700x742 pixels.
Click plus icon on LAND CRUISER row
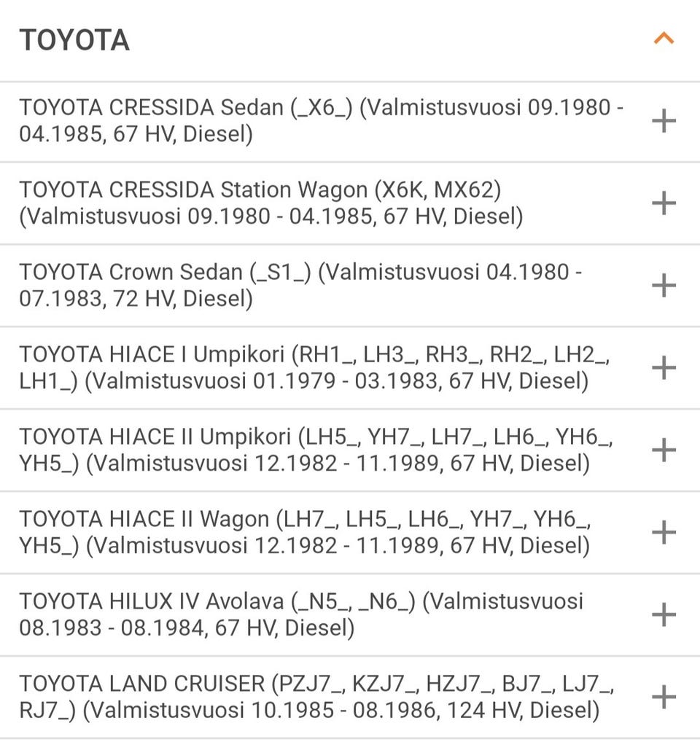click(664, 698)
